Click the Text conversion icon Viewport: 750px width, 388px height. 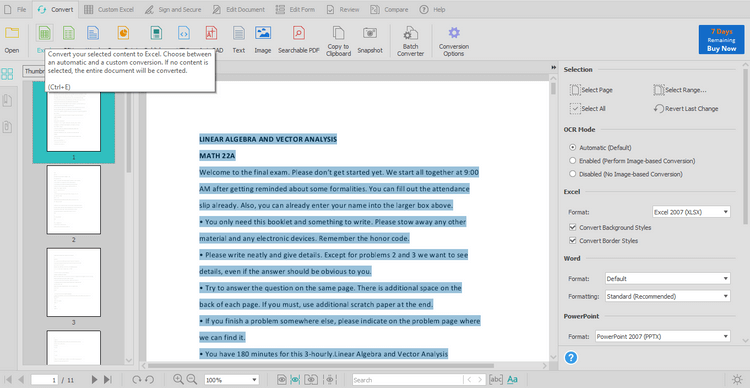click(239, 33)
